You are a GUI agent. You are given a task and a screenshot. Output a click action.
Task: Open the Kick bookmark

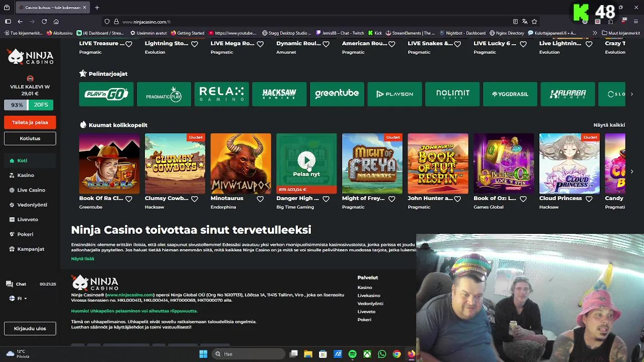[x=374, y=33]
